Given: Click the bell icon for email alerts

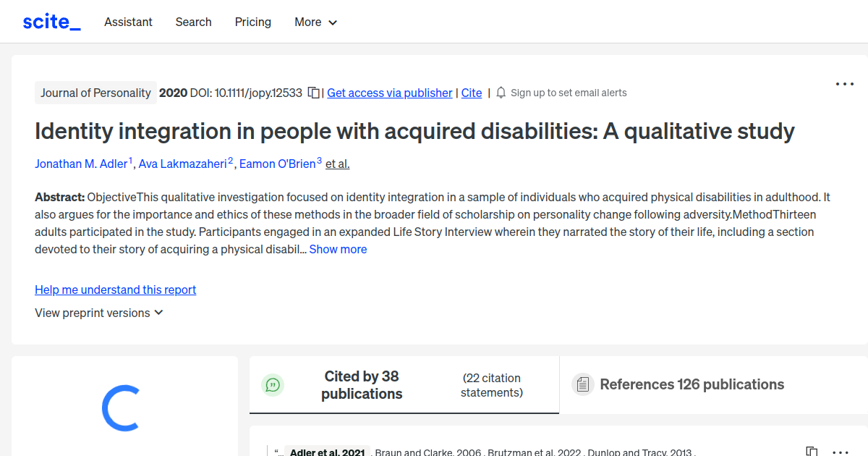Looking at the screenshot, I should click(x=500, y=93).
